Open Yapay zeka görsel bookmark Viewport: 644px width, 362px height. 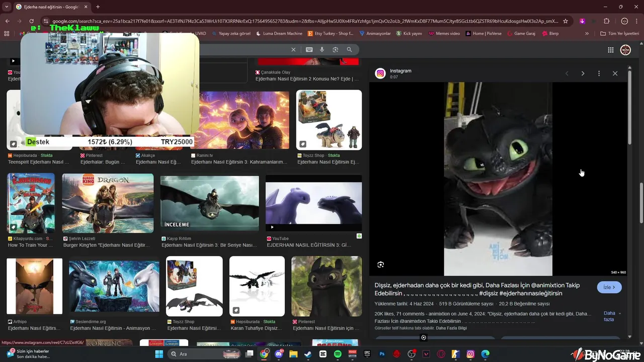coord(231,34)
